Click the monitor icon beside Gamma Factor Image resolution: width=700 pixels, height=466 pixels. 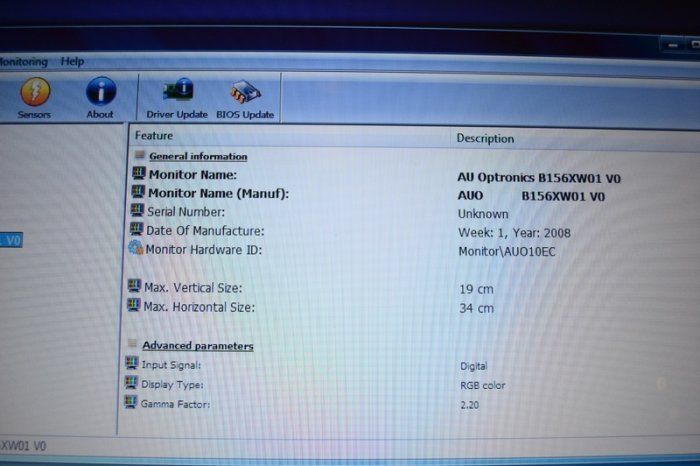click(130, 402)
